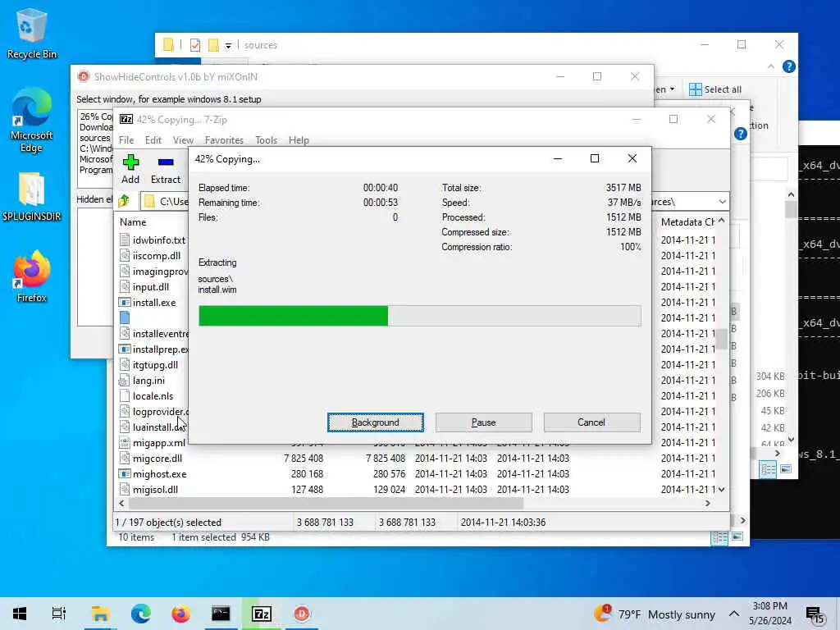Select the $PLUGINSDIR desktop folder
The height and width of the screenshot is (630, 840).
pos(32,197)
